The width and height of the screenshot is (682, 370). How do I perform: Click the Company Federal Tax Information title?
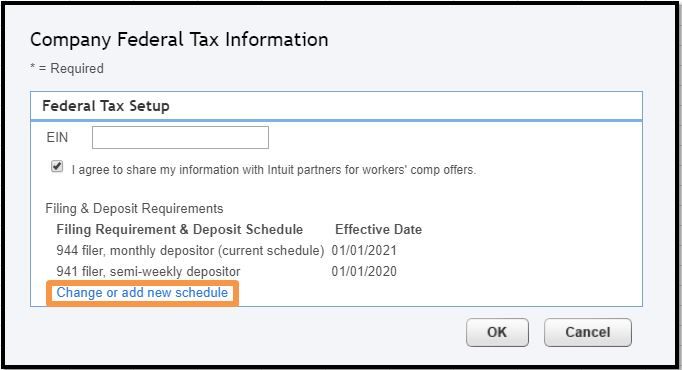179,40
